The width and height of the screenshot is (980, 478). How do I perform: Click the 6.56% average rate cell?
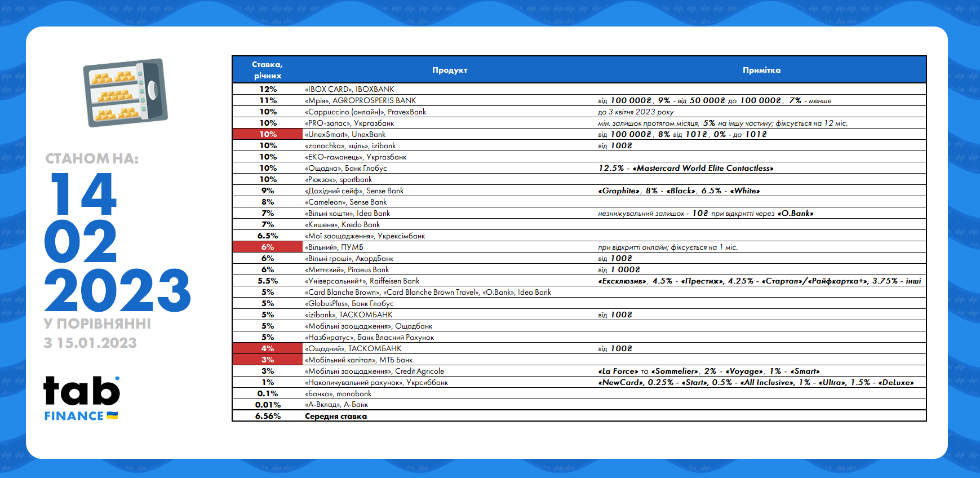(268, 416)
